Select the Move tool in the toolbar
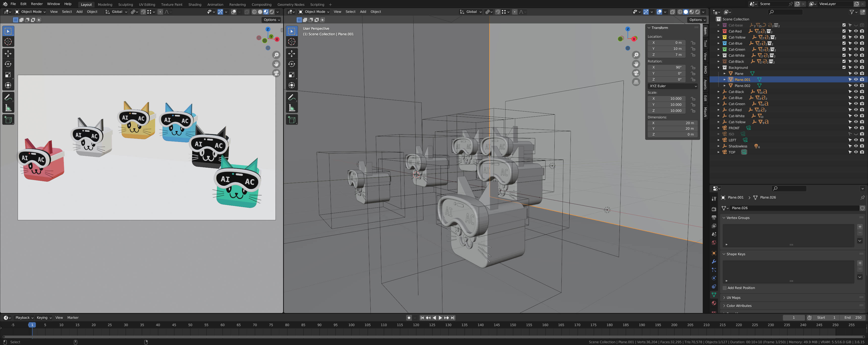Image resolution: width=868 pixels, height=345 pixels. 8,53
